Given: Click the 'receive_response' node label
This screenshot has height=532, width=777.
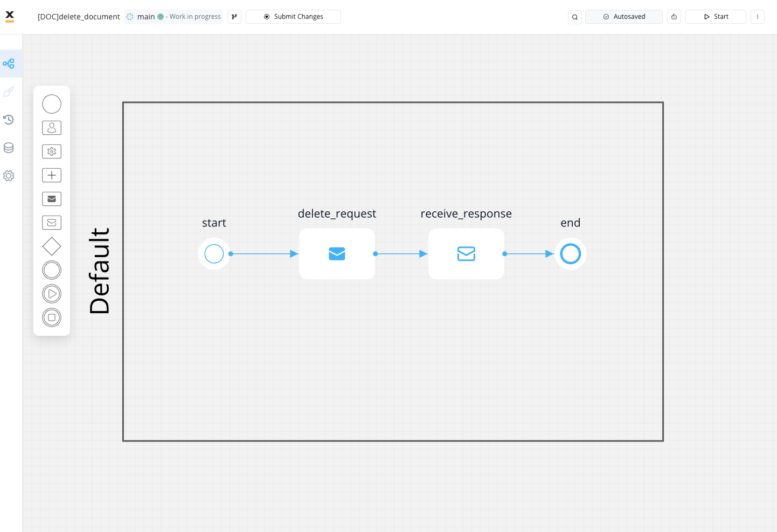Looking at the screenshot, I should click(x=466, y=213).
